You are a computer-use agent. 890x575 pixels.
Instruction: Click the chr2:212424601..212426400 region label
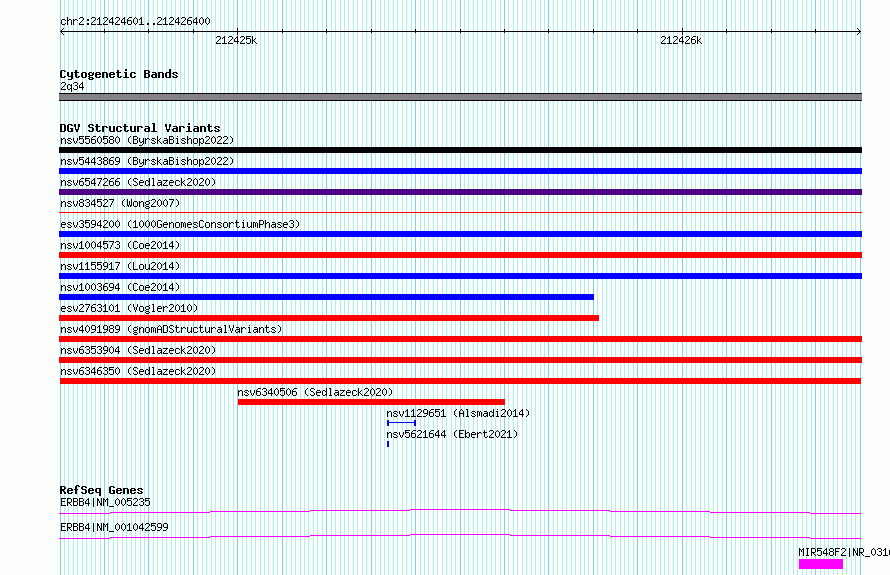coord(135,21)
